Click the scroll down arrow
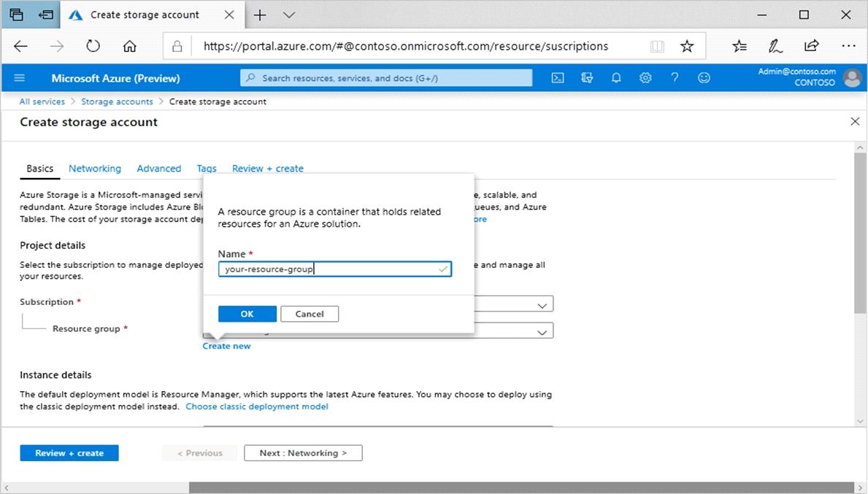Screen dimensions: 868x494 pos(860,421)
